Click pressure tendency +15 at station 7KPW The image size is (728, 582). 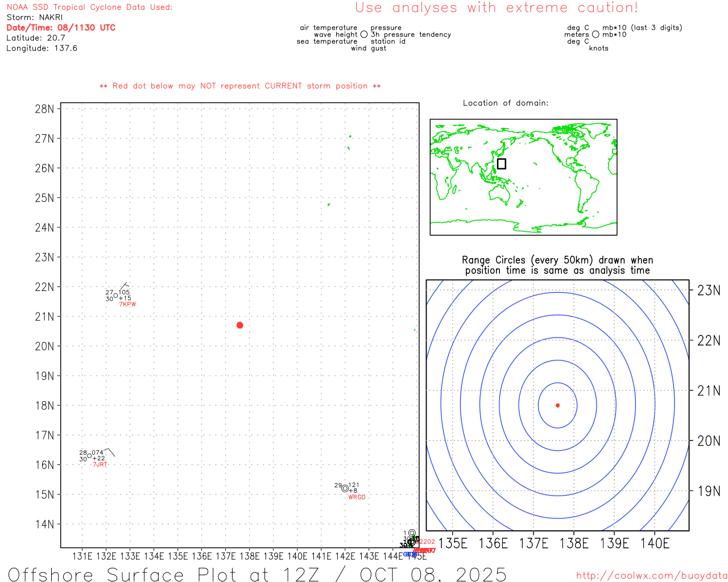point(125,298)
